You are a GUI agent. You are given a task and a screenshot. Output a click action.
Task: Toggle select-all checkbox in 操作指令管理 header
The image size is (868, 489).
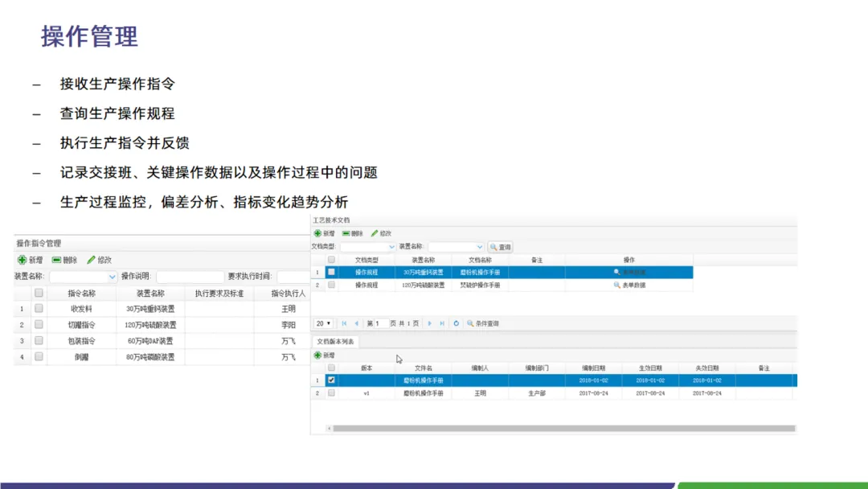click(39, 293)
